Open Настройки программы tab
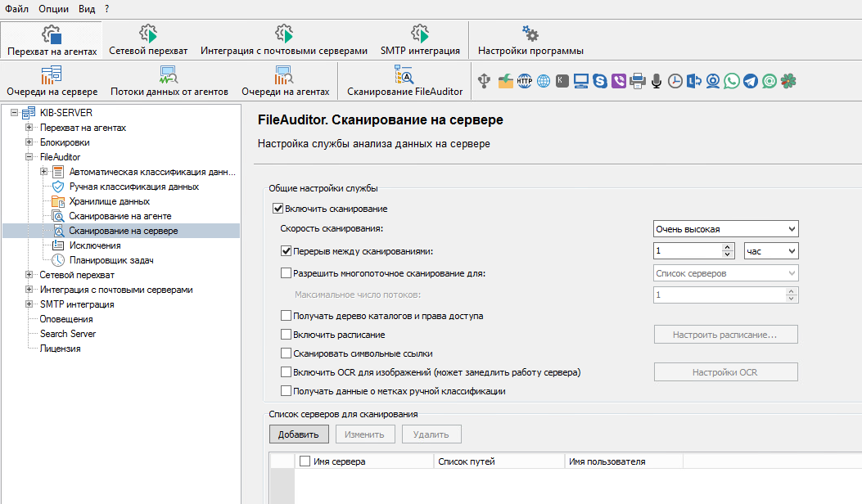Screen dimensions: 862x504 pos(530,40)
